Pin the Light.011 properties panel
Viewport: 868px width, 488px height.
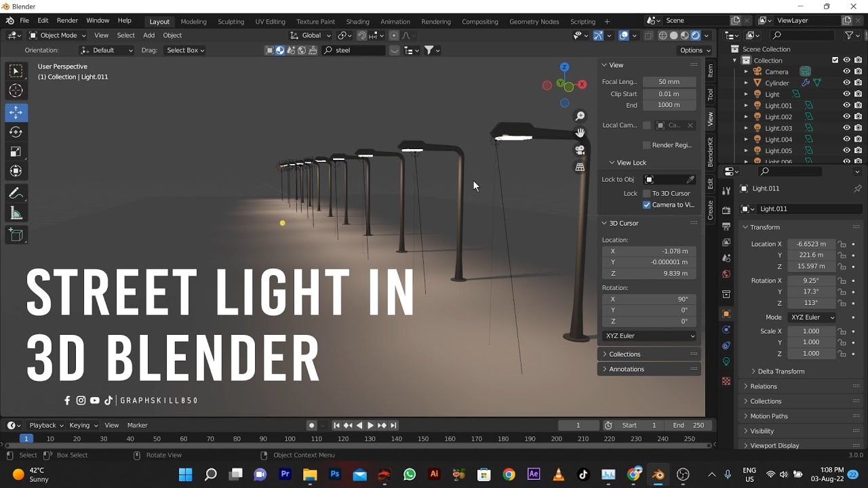[857, 188]
